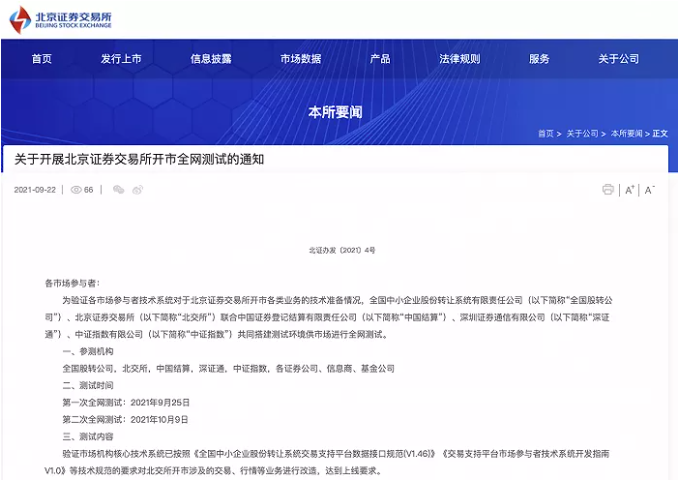Click the Beijing Stock Exchange logo

[x=60, y=20]
